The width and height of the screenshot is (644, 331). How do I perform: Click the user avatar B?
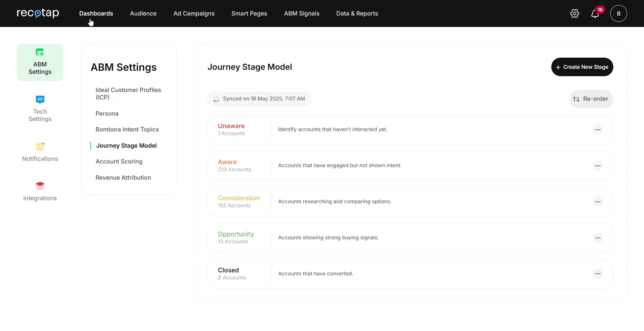pos(618,13)
